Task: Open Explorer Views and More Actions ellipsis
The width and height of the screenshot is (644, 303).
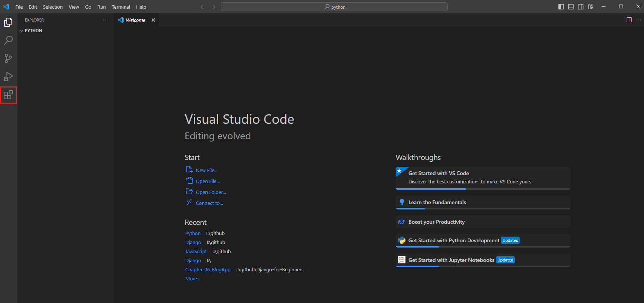Action: (x=105, y=20)
